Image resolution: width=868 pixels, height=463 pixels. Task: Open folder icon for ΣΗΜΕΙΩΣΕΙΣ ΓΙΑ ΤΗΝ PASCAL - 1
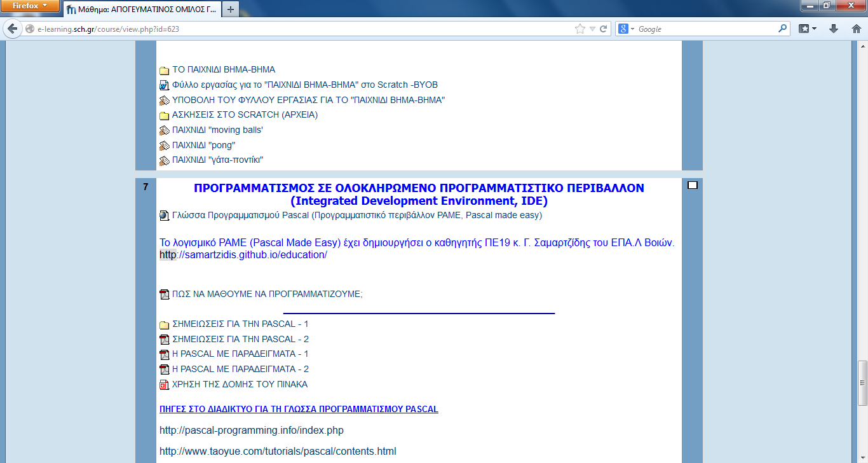pyautogui.click(x=164, y=324)
